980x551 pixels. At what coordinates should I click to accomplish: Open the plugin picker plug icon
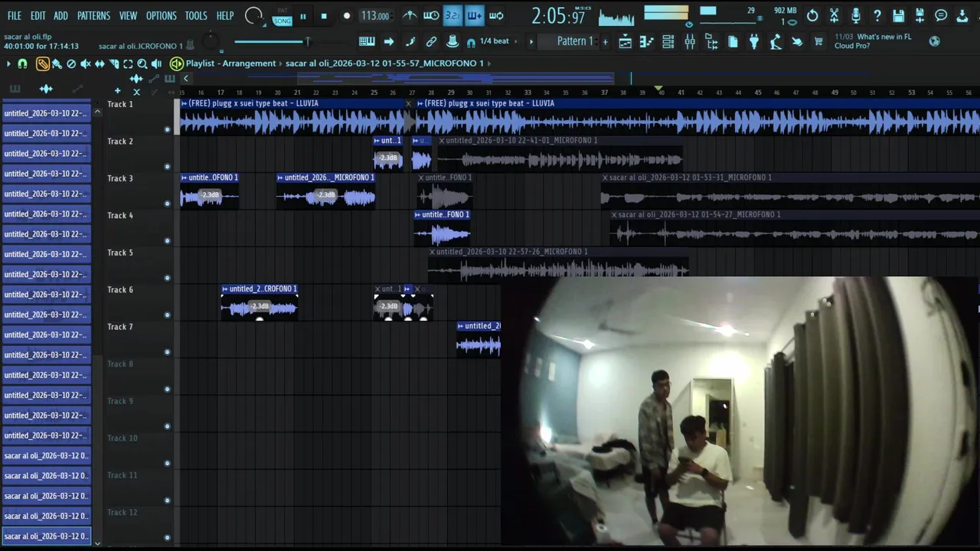point(754,41)
